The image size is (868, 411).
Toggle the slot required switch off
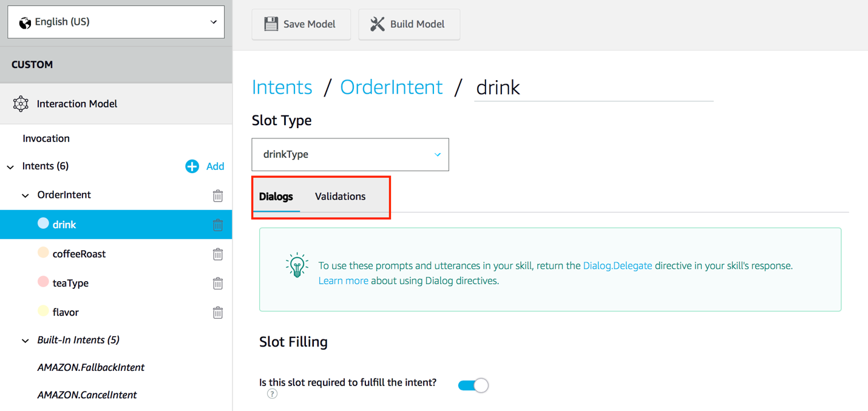click(473, 386)
